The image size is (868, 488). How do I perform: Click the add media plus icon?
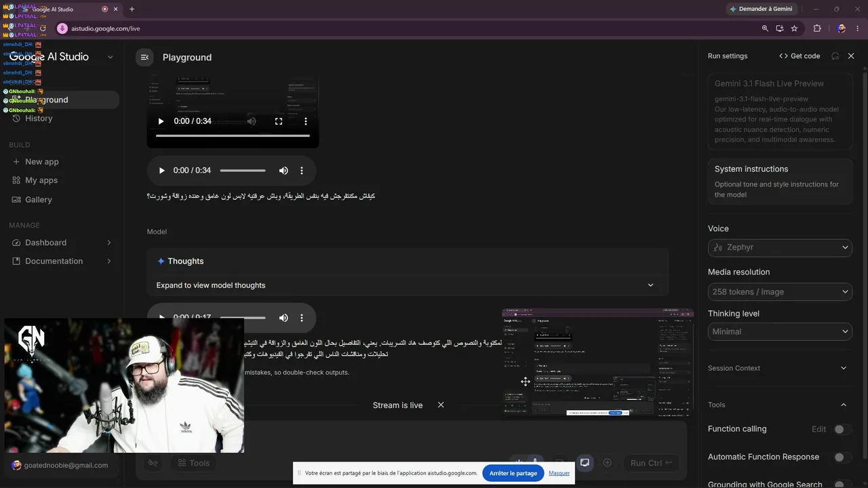(607, 463)
